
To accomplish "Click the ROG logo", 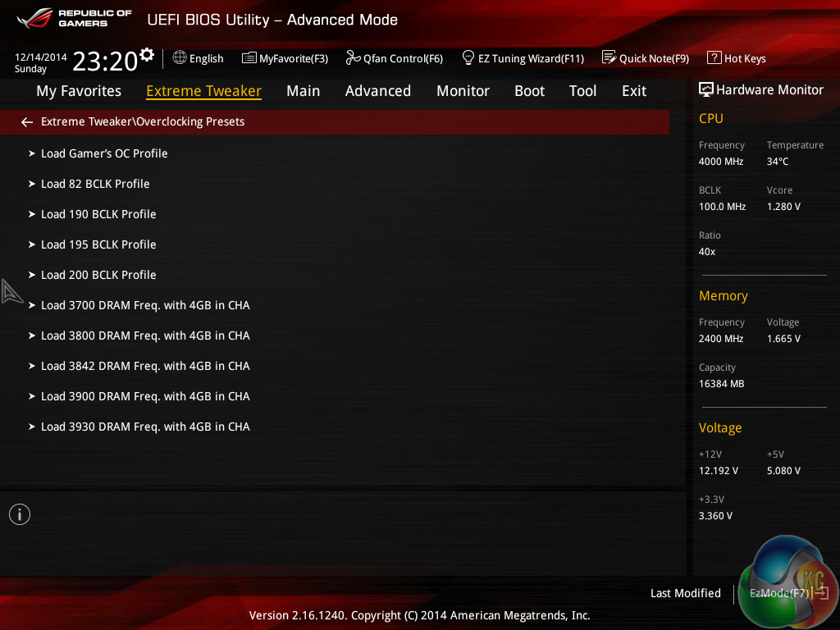I will coord(34,18).
